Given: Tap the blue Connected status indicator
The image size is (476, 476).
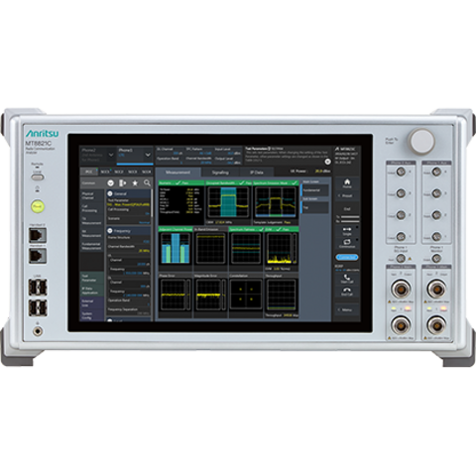Looking at the screenshot, I should [347, 257].
